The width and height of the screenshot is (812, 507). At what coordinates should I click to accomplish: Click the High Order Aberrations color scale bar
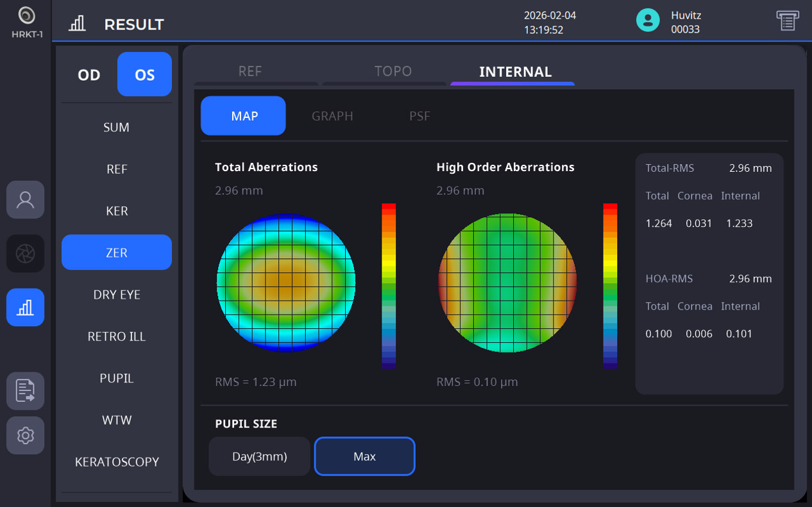(610, 286)
